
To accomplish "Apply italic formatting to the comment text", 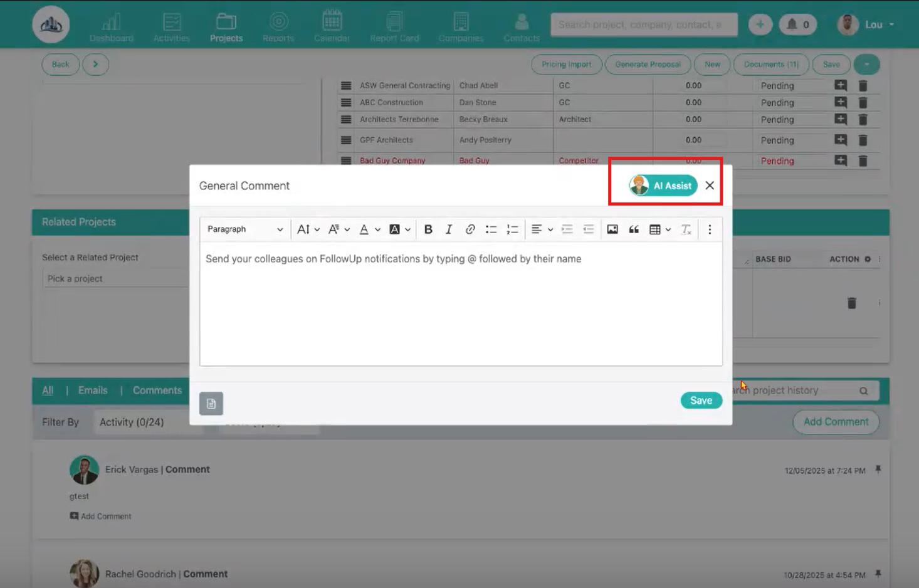I will pos(449,229).
